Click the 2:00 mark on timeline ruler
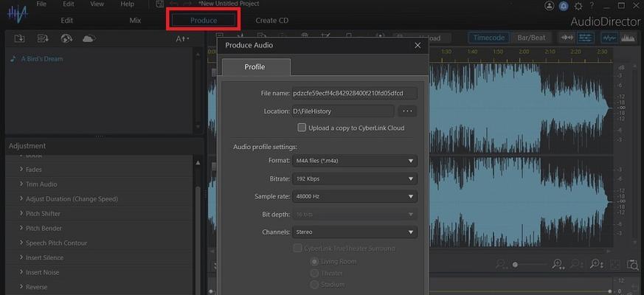 [524, 52]
